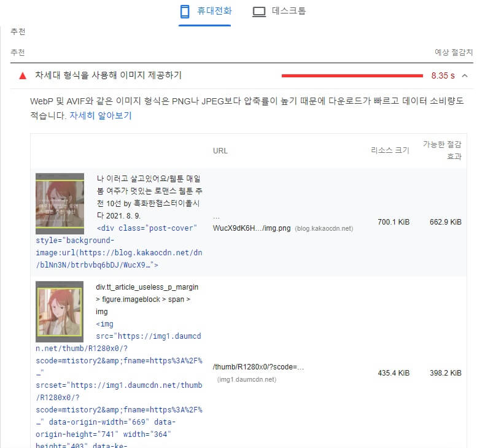Click the URL column header
The image size is (477, 448).
click(220, 150)
